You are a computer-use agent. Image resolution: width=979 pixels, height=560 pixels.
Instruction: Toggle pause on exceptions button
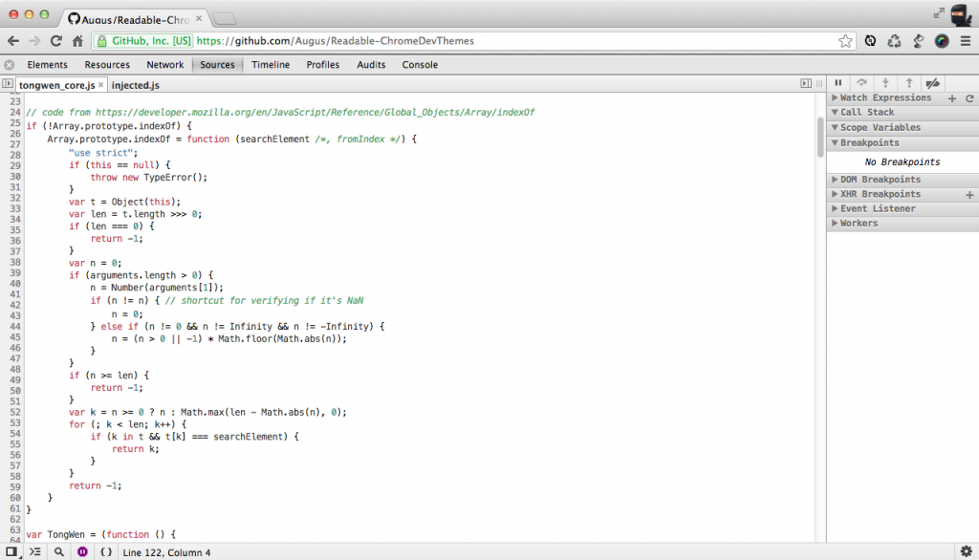coord(82,551)
